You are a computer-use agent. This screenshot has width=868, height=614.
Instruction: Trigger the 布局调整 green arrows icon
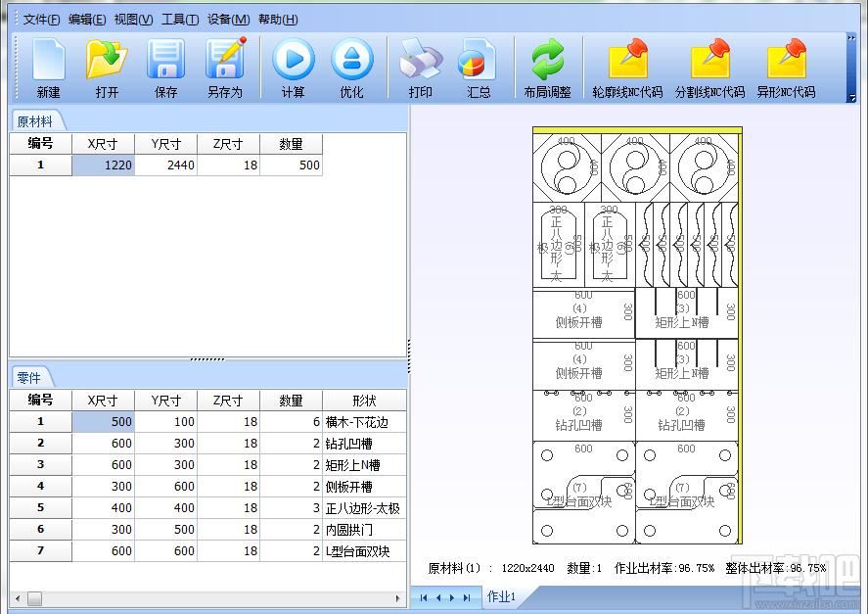coord(547,69)
